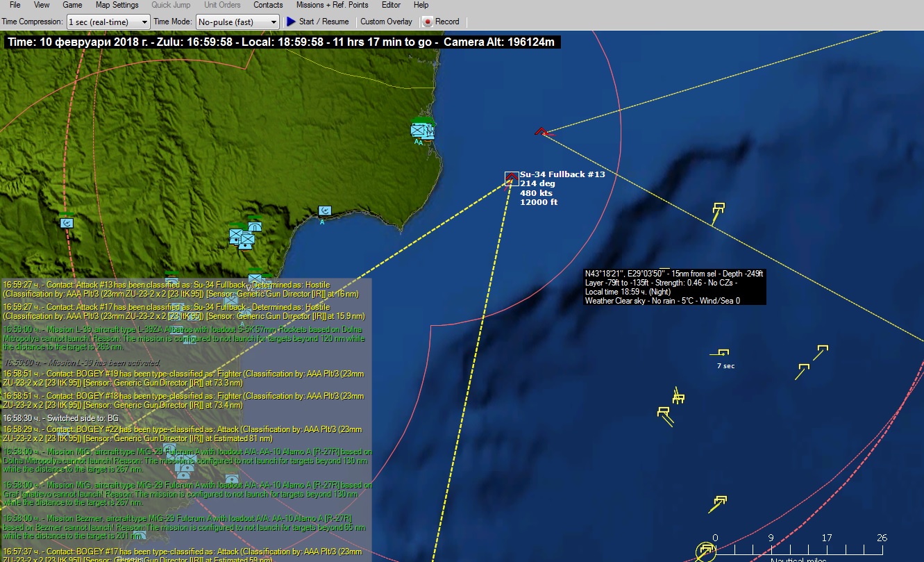Select the yellow contact labeled 7 sec
The image size is (924, 562).
[723, 354]
